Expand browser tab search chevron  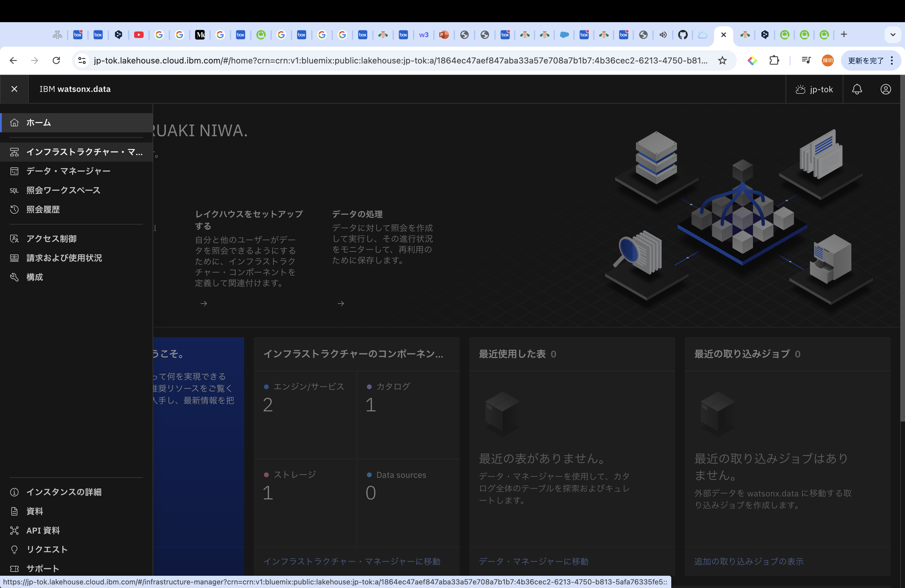pos(892,35)
